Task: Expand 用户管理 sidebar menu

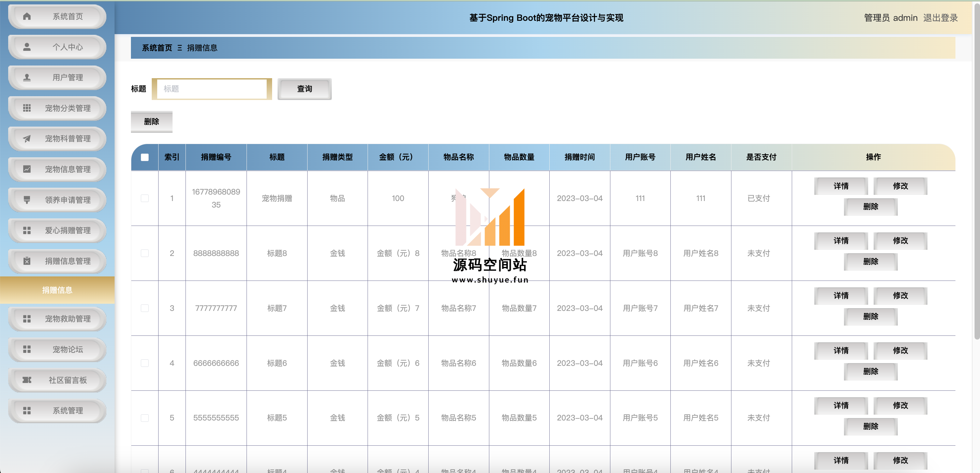Action: (x=57, y=78)
